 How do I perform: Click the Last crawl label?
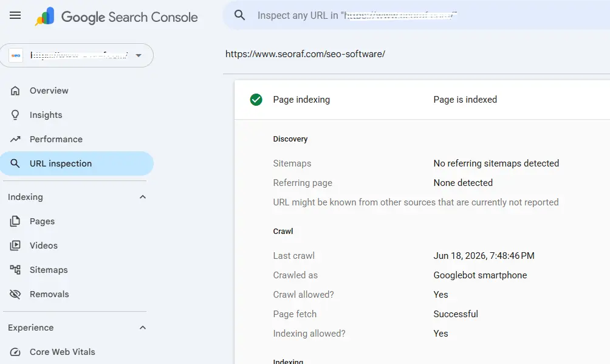pyautogui.click(x=293, y=256)
